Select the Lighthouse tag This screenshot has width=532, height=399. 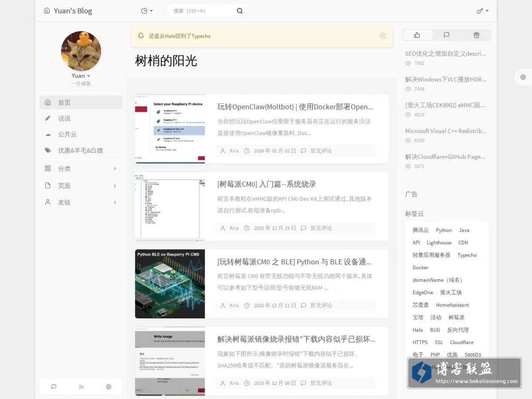(439, 243)
